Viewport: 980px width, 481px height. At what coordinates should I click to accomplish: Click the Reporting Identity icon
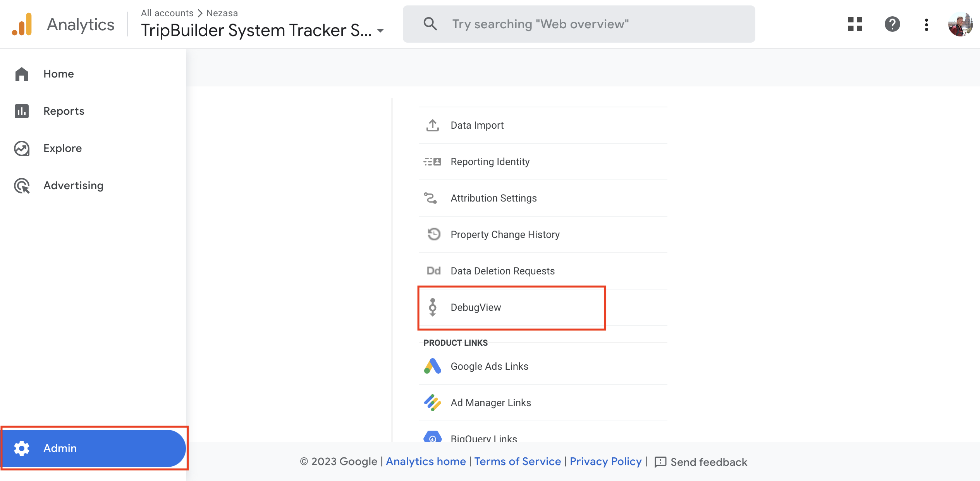[432, 162]
